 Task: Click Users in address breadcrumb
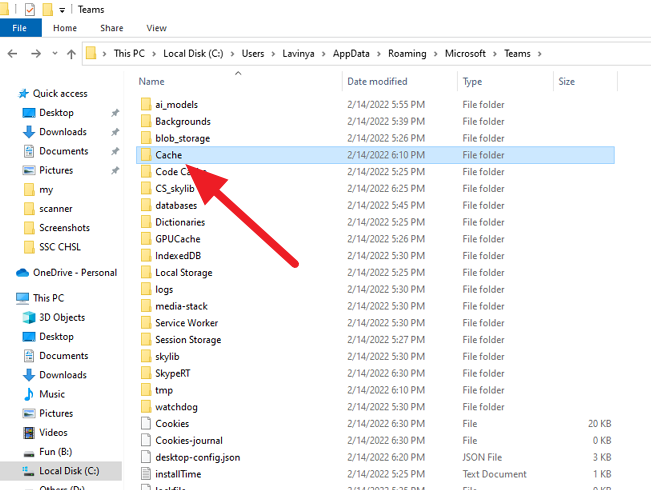click(253, 54)
